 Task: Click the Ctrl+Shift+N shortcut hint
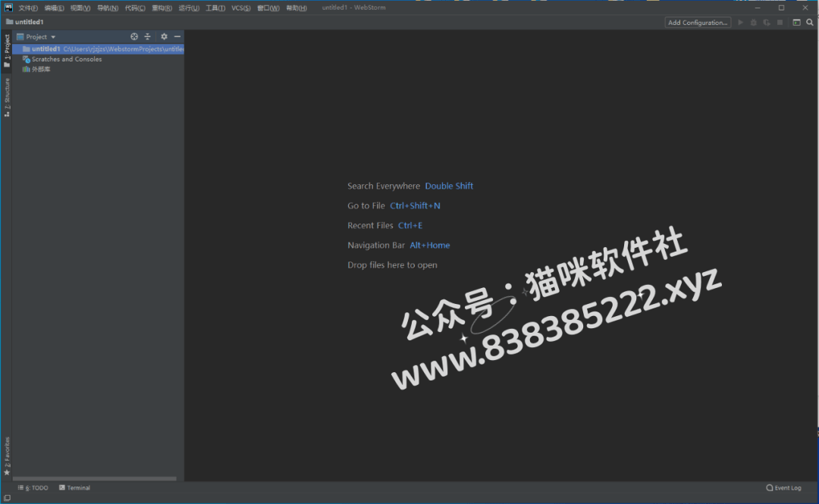(x=416, y=206)
